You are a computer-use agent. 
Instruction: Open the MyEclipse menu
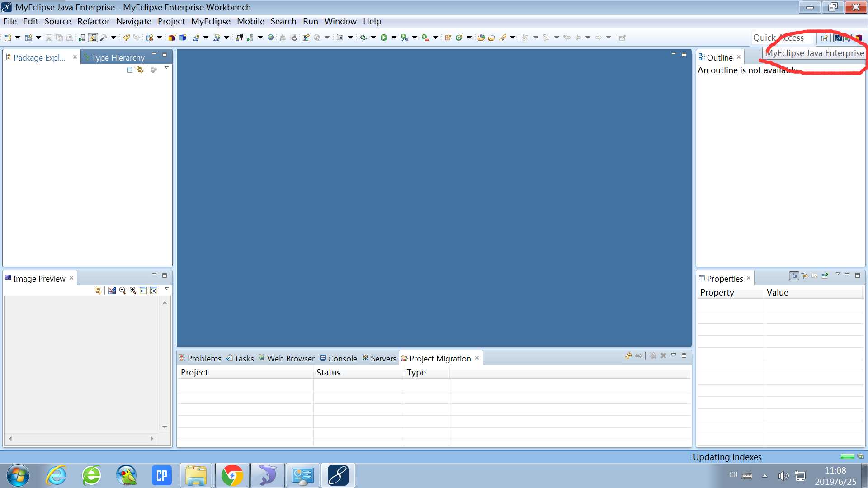click(211, 21)
